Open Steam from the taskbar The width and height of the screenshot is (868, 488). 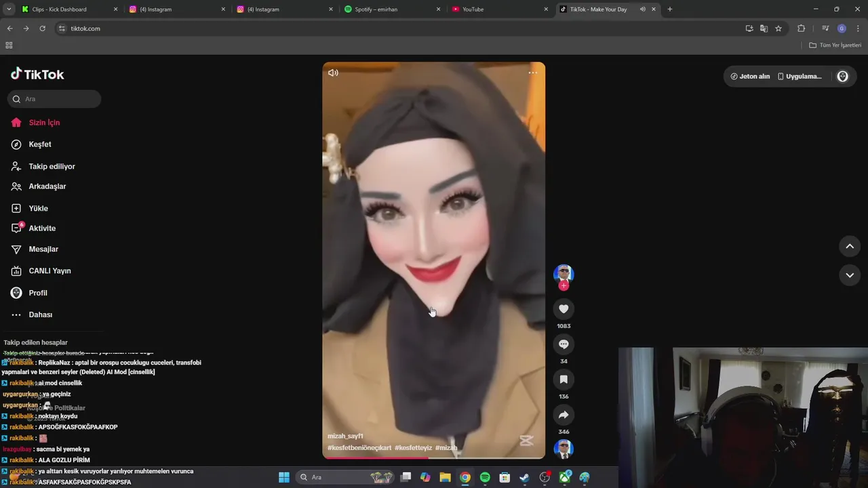pos(524,477)
